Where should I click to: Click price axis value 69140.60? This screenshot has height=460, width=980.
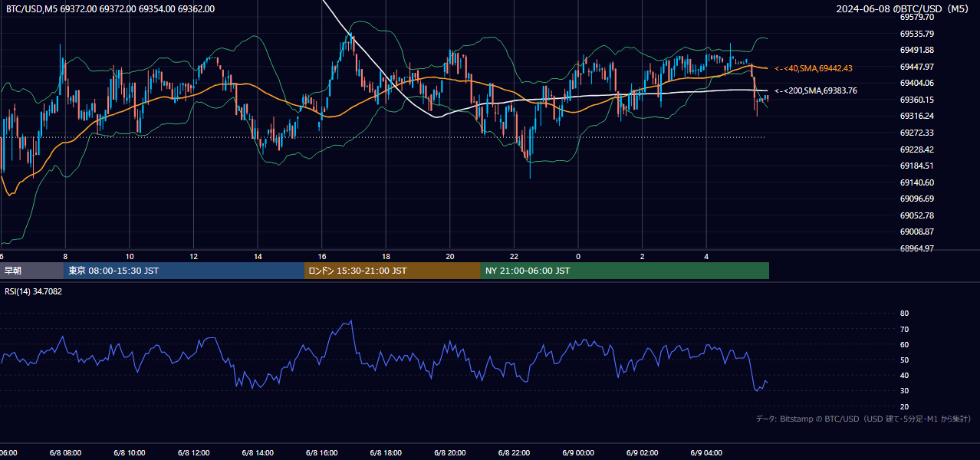917,182
